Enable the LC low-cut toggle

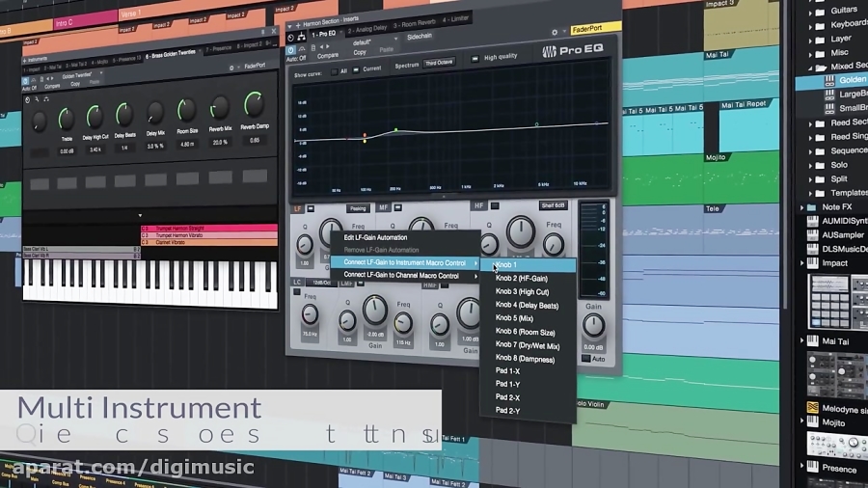tap(297, 292)
